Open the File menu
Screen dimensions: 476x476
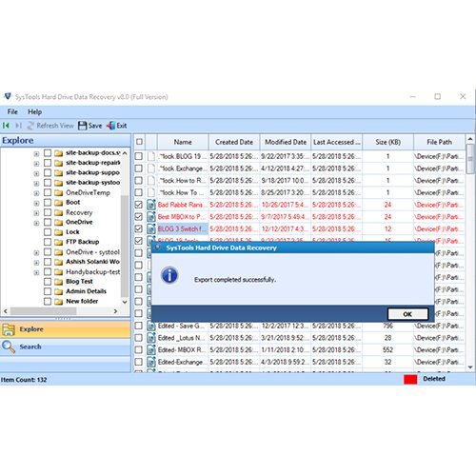click(12, 111)
